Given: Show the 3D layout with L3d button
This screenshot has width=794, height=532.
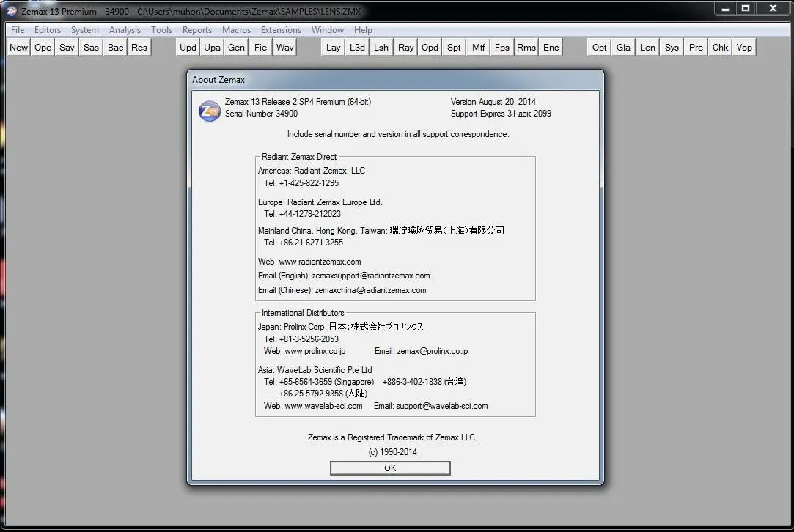Looking at the screenshot, I should click(x=358, y=48).
